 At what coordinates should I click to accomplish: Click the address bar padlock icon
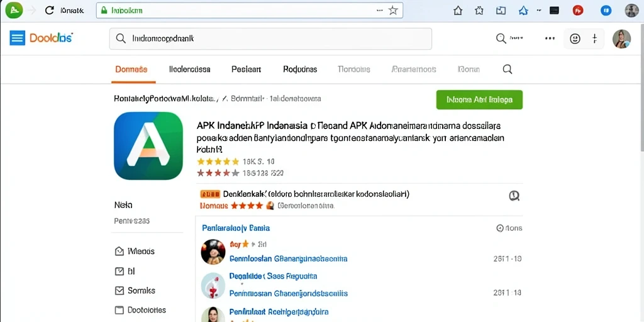(x=104, y=10)
